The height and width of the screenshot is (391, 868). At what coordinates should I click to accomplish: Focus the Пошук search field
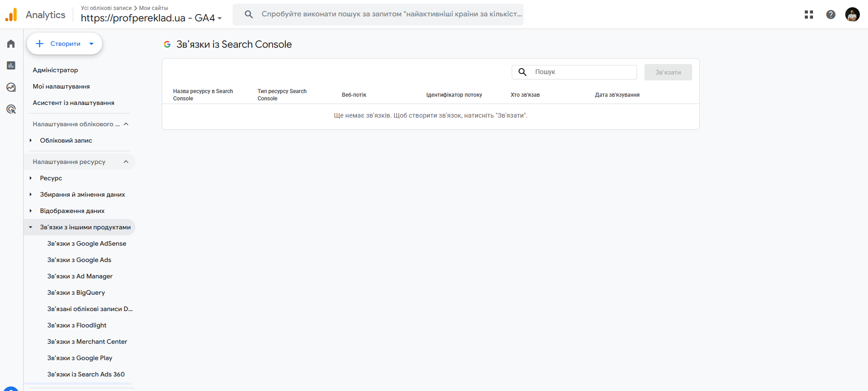(x=574, y=72)
